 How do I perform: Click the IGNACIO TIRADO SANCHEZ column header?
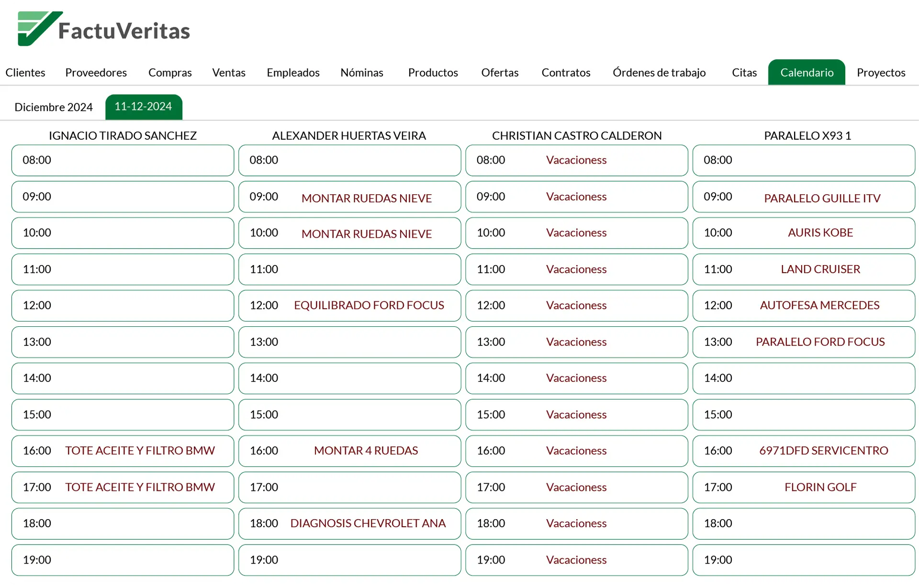click(123, 136)
